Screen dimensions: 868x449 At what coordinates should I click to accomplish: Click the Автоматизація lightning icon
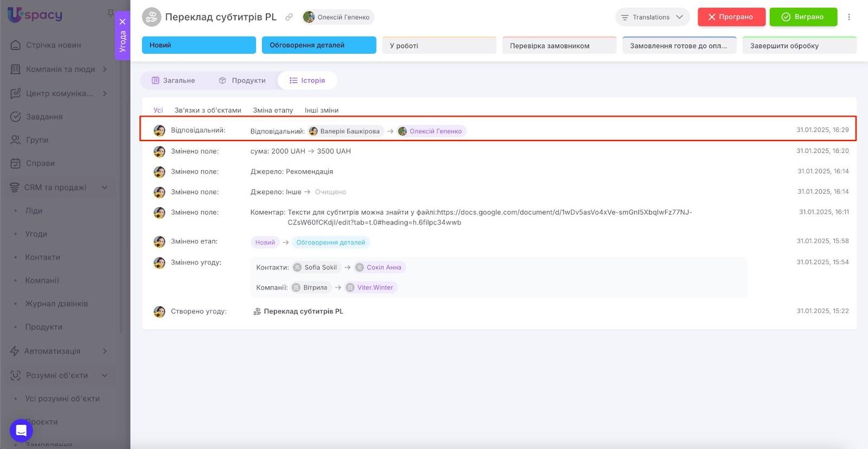15,351
